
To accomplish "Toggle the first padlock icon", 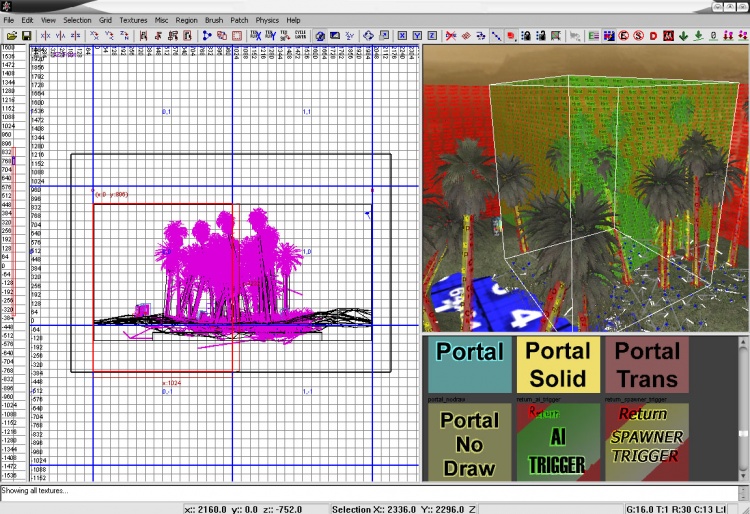I will tap(526, 36).
